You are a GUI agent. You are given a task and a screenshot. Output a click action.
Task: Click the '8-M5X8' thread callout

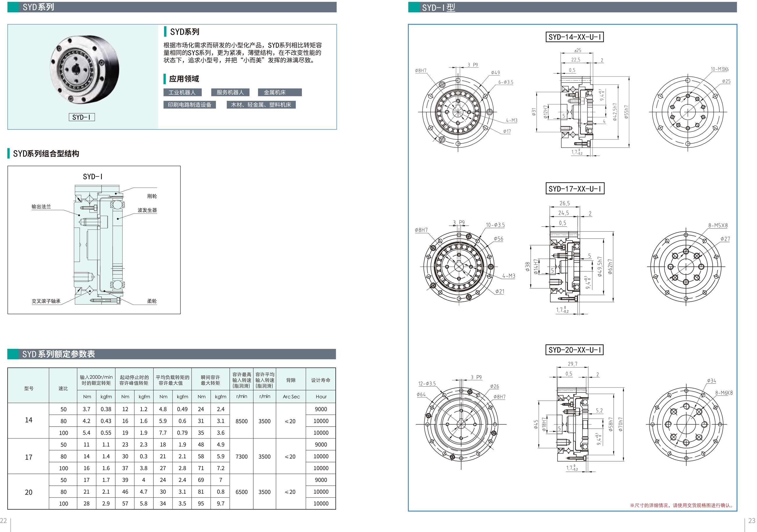pos(718,225)
